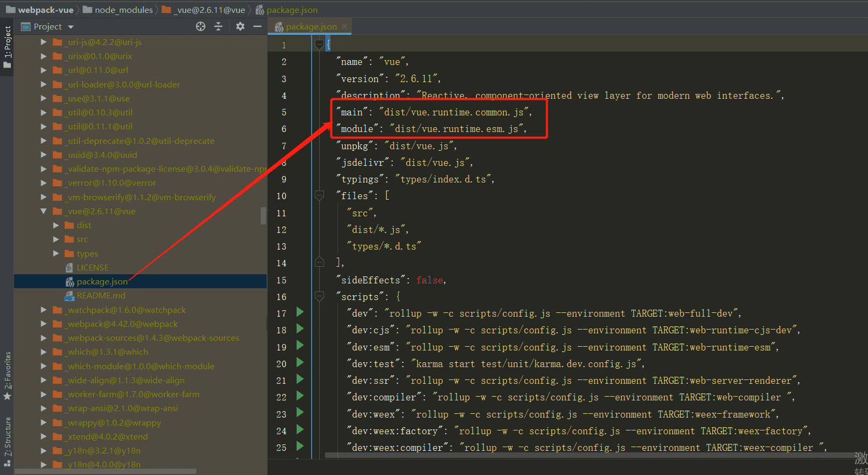The width and height of the screenshot is (868, 475).
Task: Run the 'dev:weex' script gutter arrow
Action: pos(300,412)
